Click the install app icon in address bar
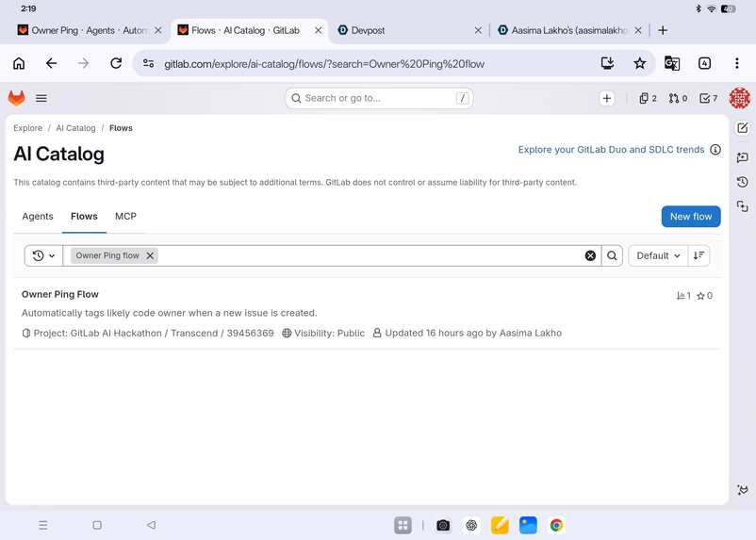 607,63
